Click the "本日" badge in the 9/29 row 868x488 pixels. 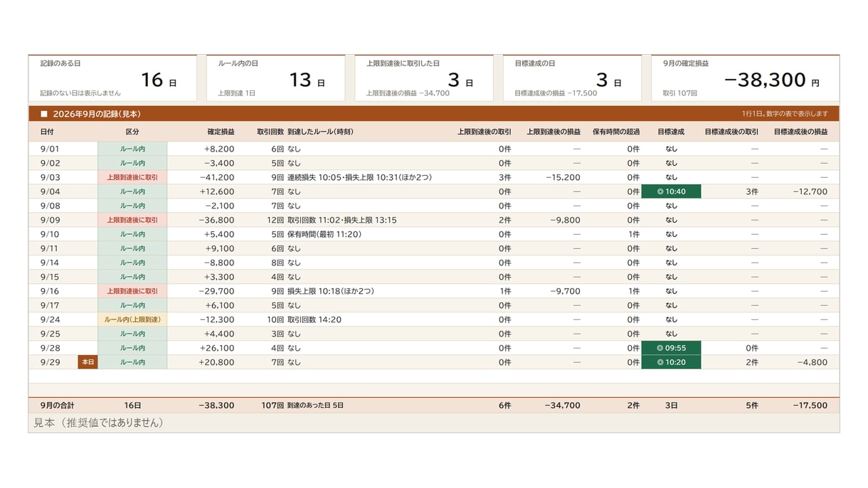(88, 362)
